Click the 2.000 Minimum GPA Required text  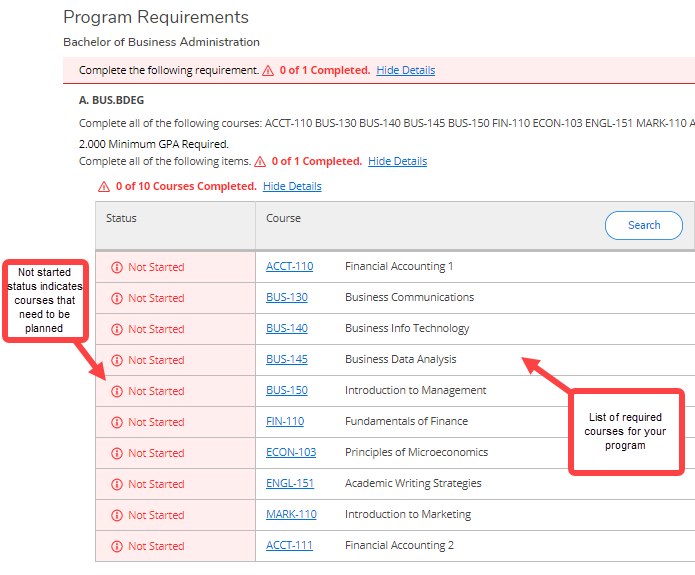pos(154,145)
